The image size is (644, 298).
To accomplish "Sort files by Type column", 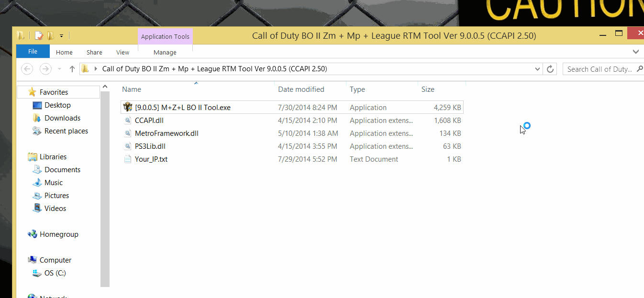I will point(357,89).
